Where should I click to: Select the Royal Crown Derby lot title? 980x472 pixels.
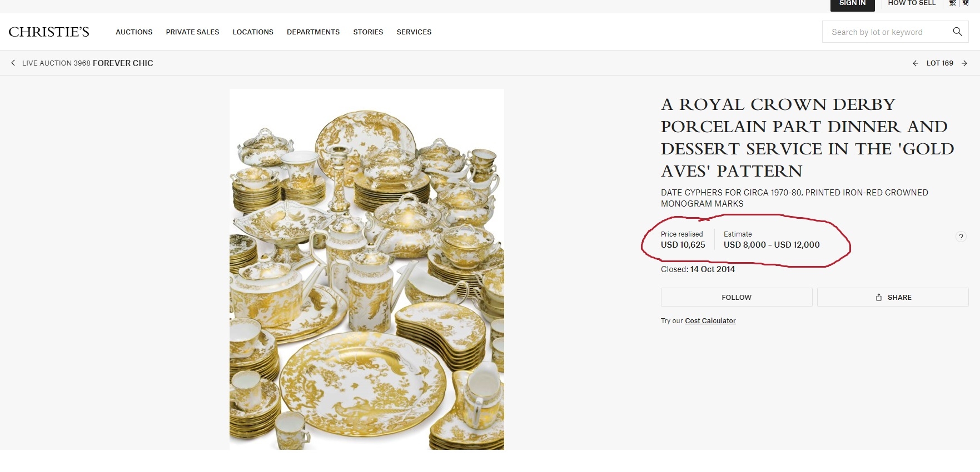807,138
